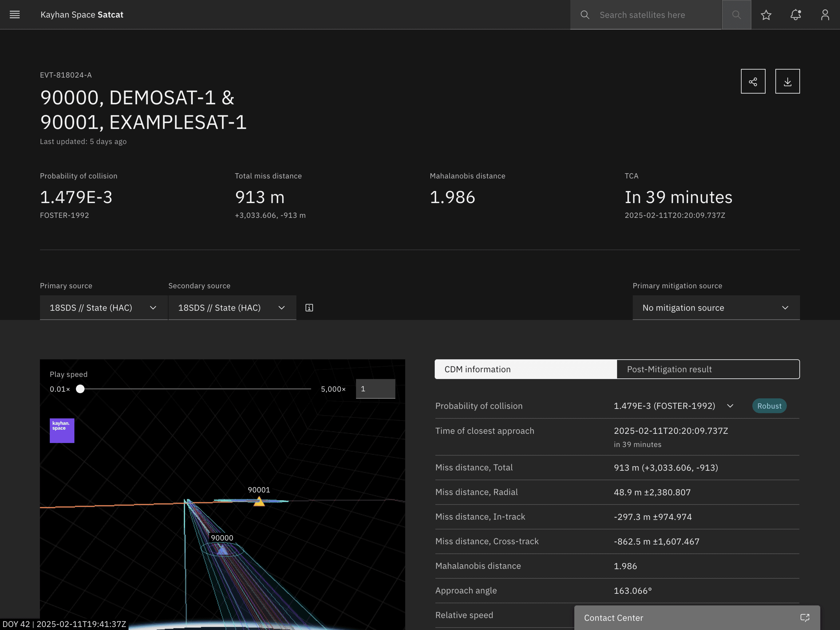Click the EVT-818024-A event ID
The image size is (840, 630).
66,75
